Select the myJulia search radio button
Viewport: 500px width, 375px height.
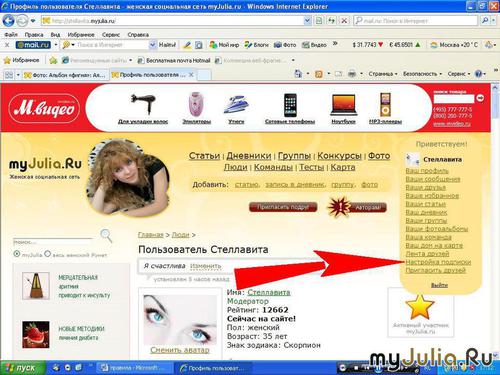coord(17,254)
